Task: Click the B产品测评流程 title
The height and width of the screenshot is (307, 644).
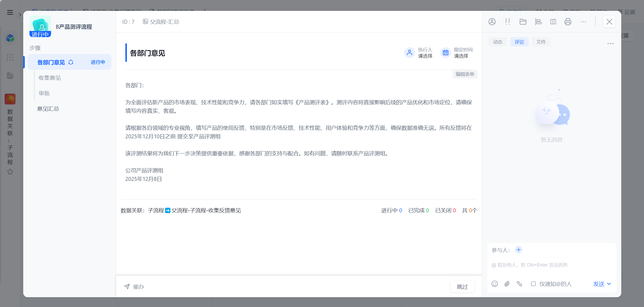Action: tap(74, 27)
